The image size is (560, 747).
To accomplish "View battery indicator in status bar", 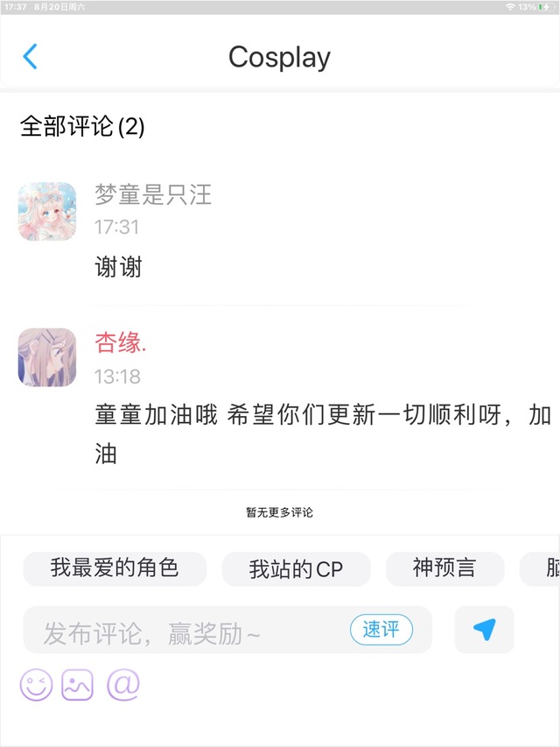I will coord(543,7).
